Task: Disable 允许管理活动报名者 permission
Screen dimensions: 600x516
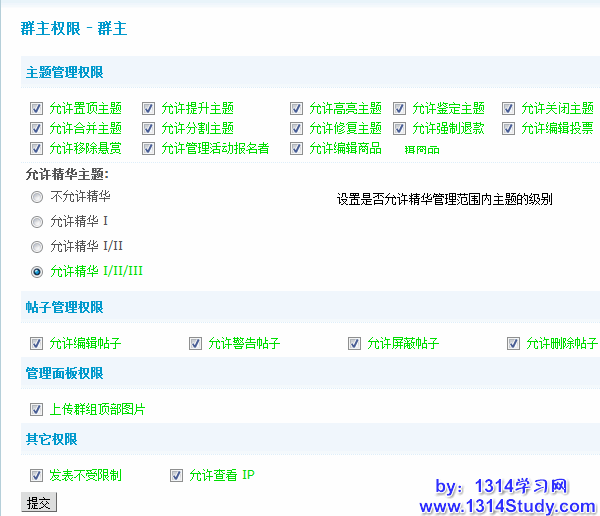Action: [149, 148]
